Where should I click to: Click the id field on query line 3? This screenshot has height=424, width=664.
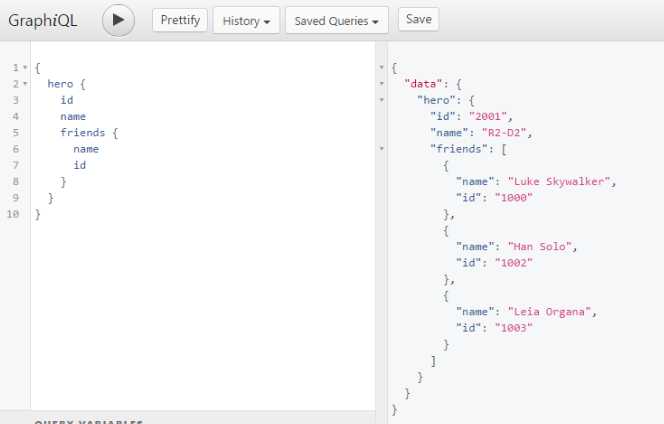click(x=66, y=100)
